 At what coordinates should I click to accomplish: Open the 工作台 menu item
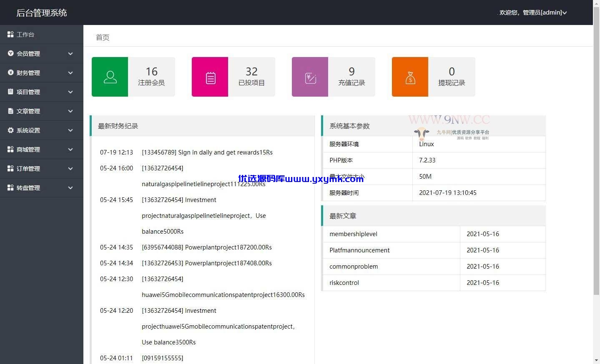pos(42,35)
